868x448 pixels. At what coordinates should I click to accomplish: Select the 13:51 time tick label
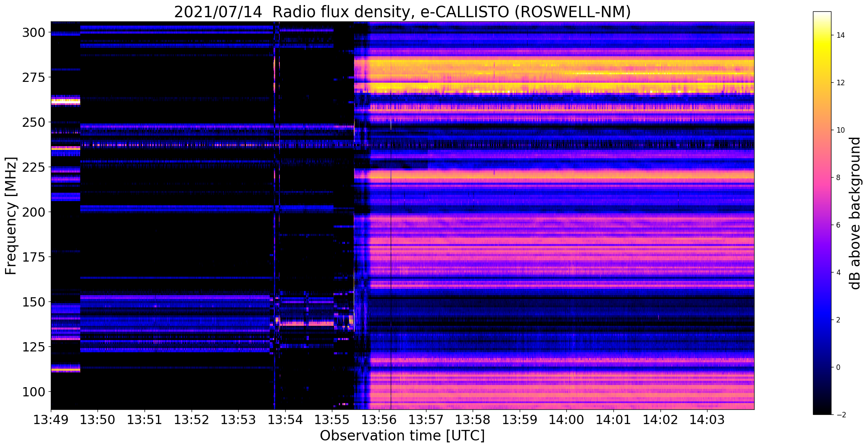(145, 420)
